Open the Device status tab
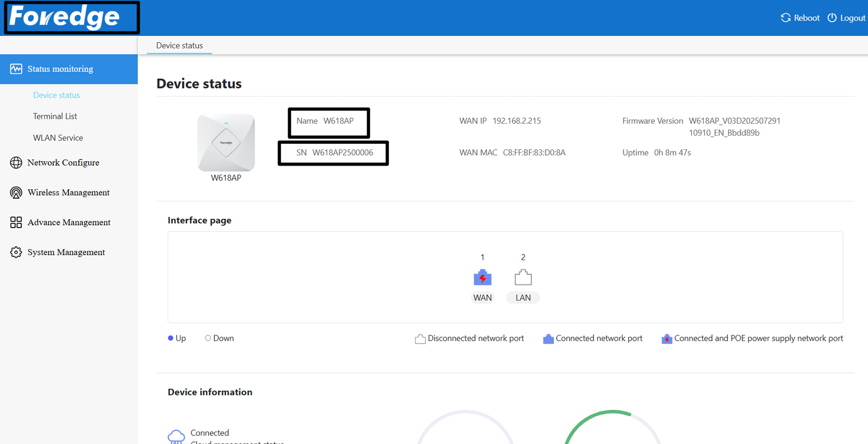This screenshot has height=444, width=868. [180, 46]
